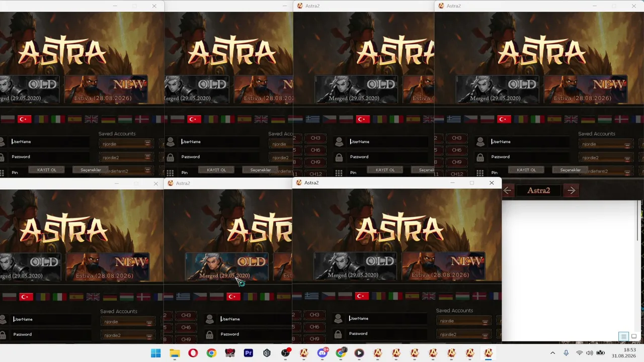Select the Turkish flag in the top-left window
This screenshot has width=644, height=362.
(x=25, y=119)
